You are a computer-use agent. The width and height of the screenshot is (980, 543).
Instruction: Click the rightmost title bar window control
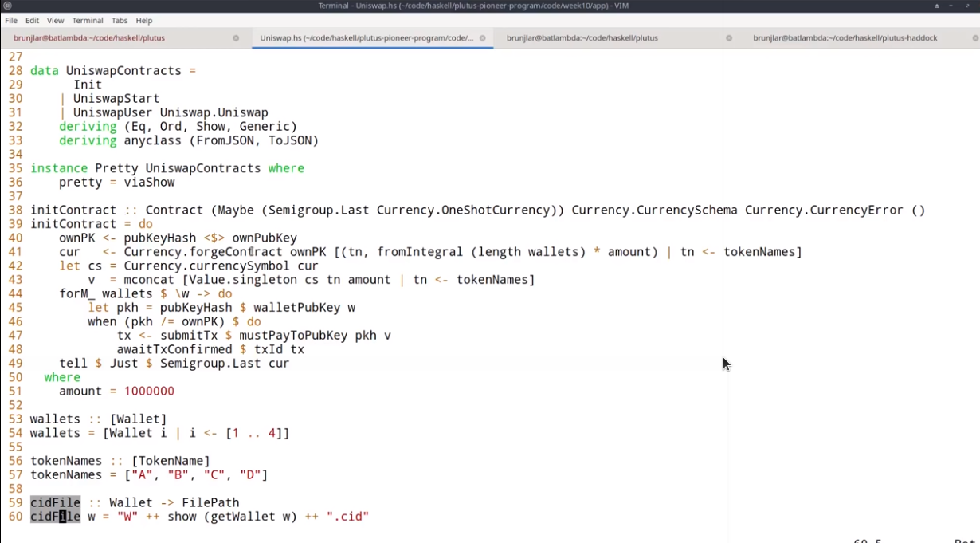[969, 6]
